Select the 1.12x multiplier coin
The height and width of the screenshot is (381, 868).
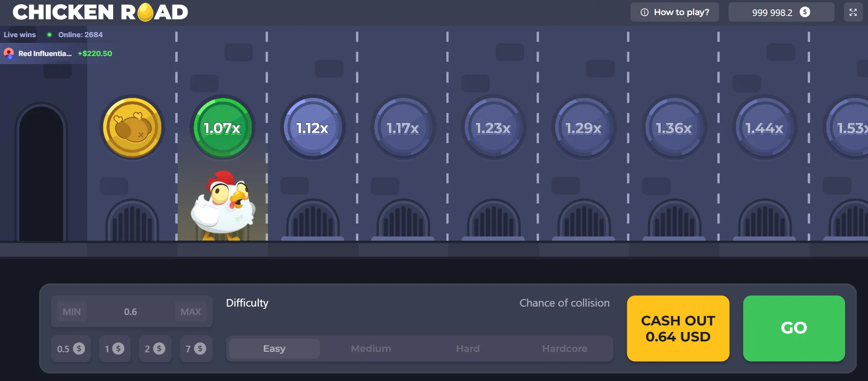(x=313, y=128)
